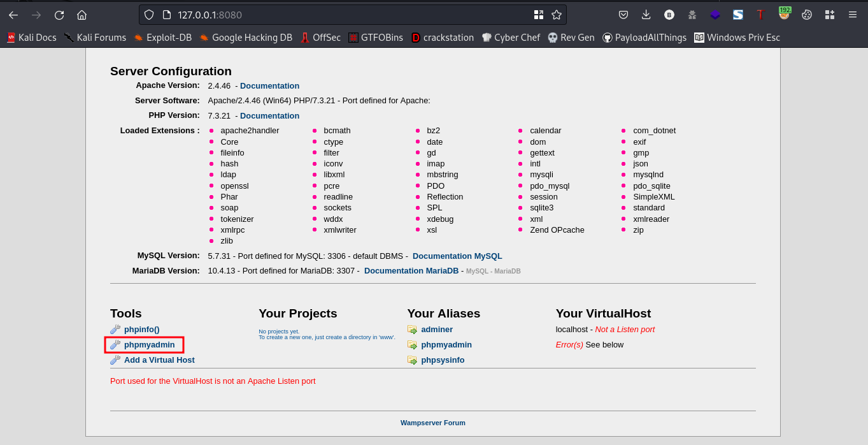868x445 pixels.
Task: Open phpmyadmin under Tools
Action: (x=149, y=344)
